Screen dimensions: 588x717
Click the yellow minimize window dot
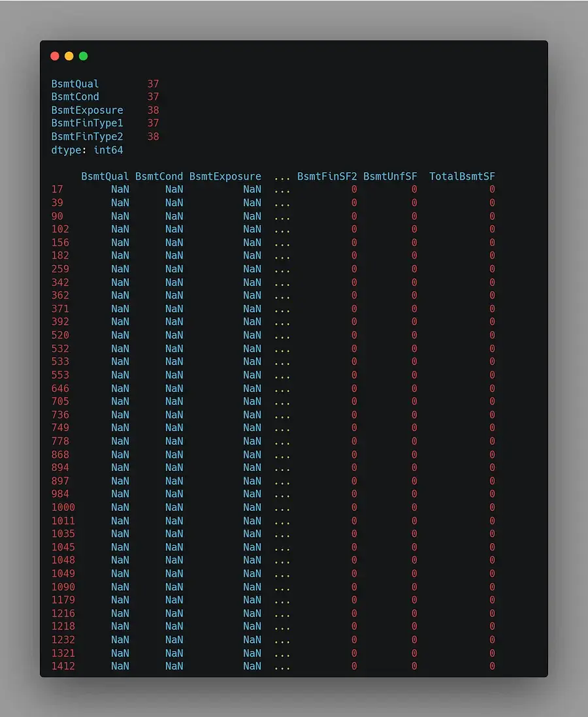coord(69,56)
